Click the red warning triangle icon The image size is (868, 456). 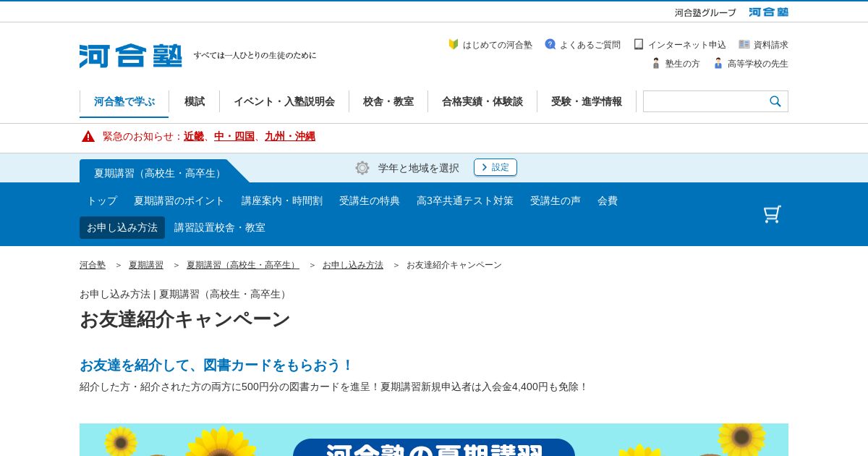[x=88, y=136]
